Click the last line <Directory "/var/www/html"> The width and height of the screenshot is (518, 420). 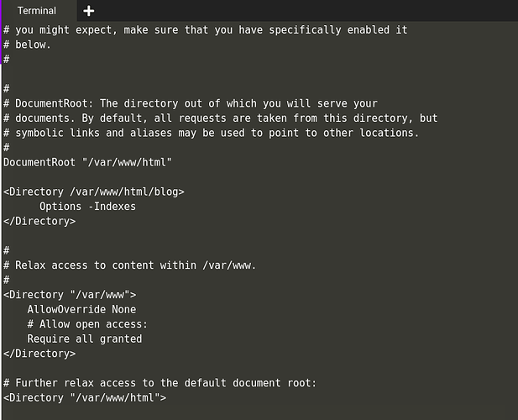click(x=85, y=398)
